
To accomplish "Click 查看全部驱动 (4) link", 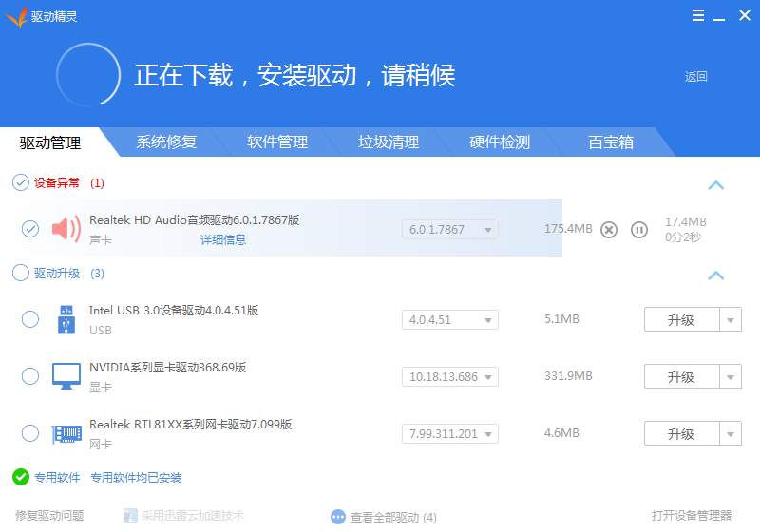I will pos(393,518).
